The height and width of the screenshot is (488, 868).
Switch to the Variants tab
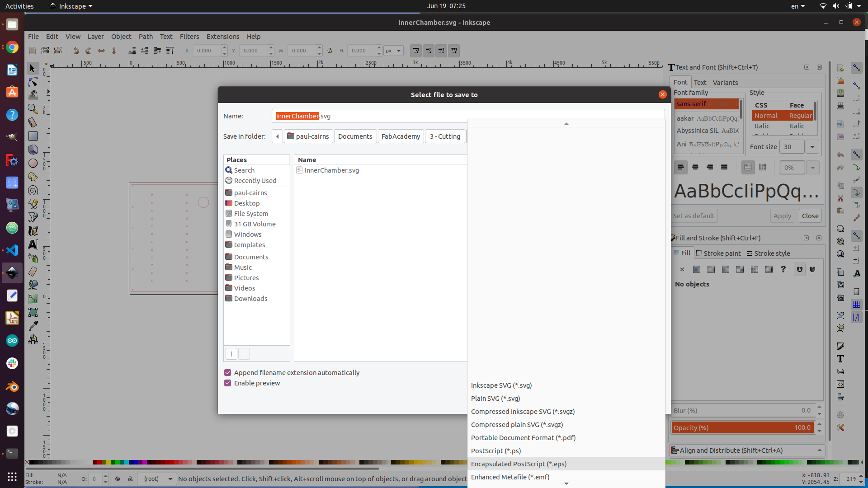tap(725, 82)
